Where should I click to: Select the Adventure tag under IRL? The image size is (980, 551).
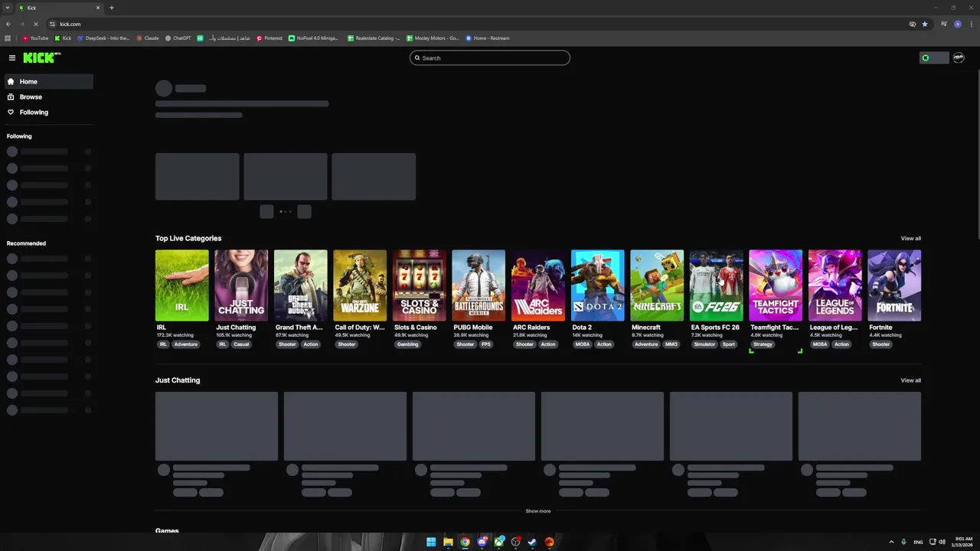(185, 344)
